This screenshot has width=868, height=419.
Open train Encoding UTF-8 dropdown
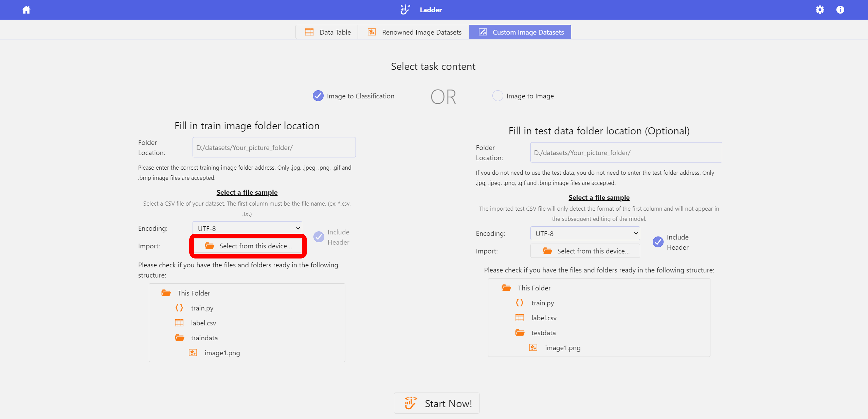tap(247, 228)
